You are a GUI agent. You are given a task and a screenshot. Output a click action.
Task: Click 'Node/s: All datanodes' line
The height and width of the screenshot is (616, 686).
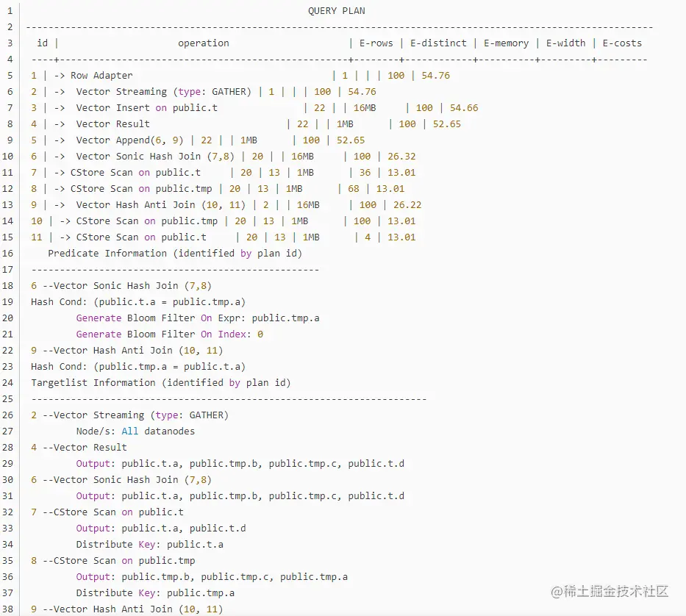tap(135, 431)
